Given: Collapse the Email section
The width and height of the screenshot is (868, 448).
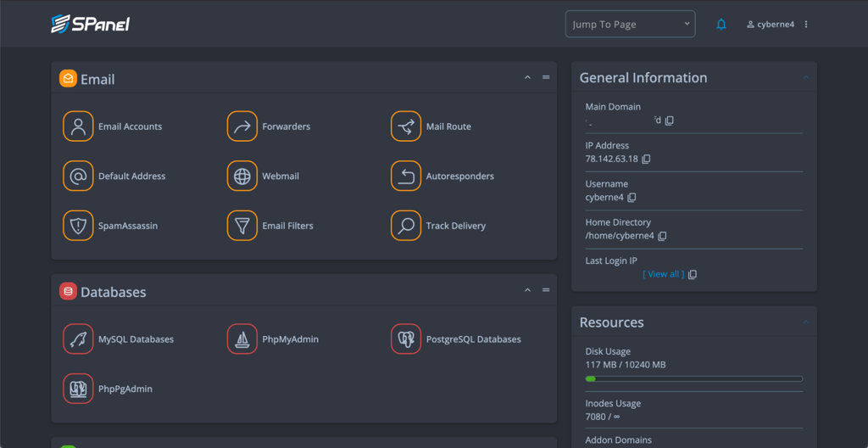Looking at the screenshot, I should tap(527, 77).
